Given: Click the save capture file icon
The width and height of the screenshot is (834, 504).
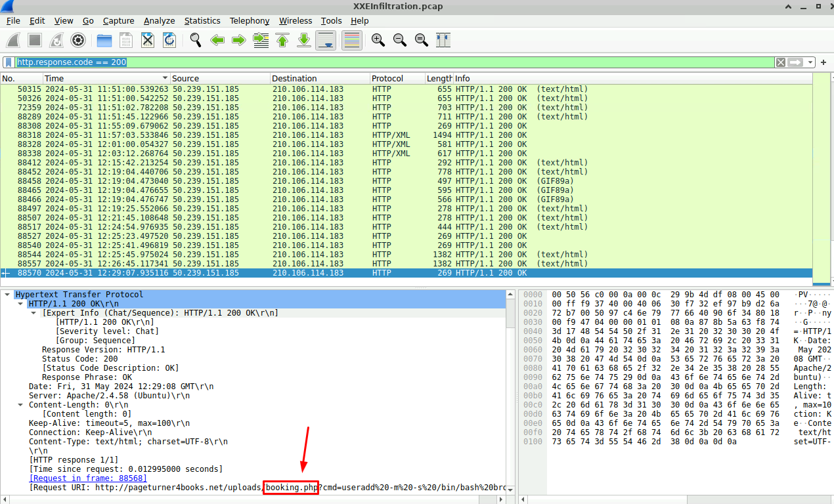Looking at the screenshot, I should pos(126,40).
